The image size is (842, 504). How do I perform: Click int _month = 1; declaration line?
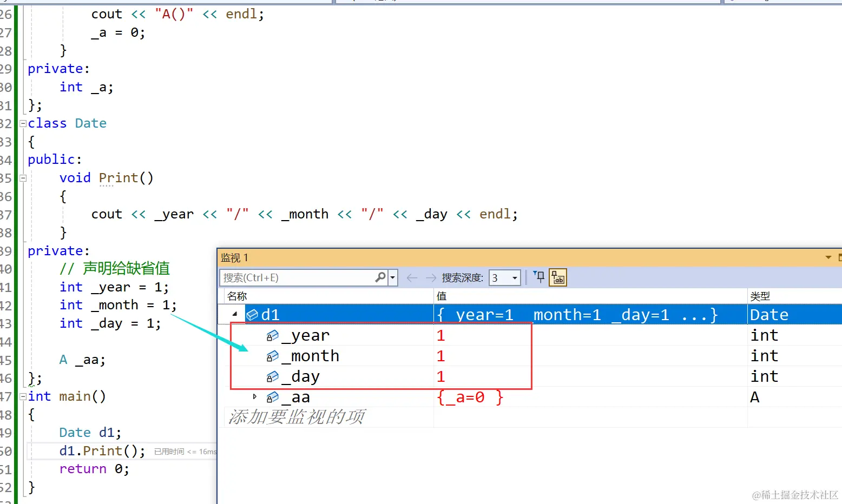[x=118, y=305]
